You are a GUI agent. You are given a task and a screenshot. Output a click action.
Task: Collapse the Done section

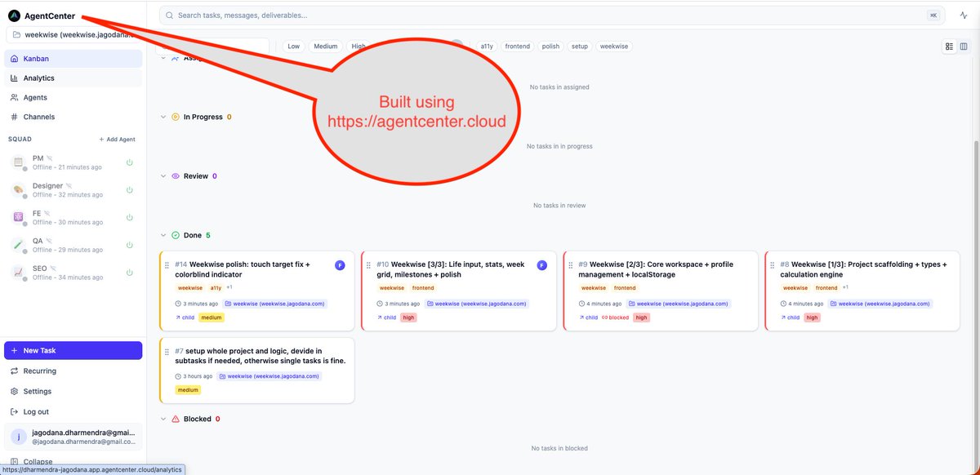click(x=163, y=235)
